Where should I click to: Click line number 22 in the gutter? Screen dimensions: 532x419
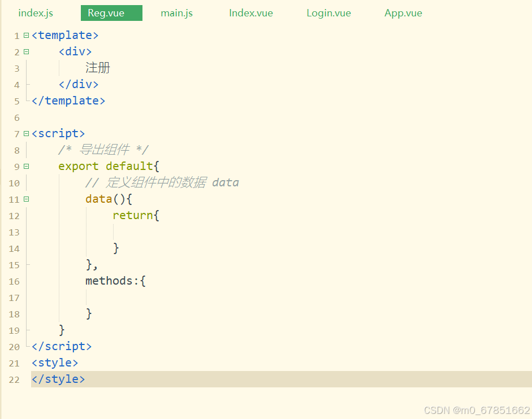14,379
